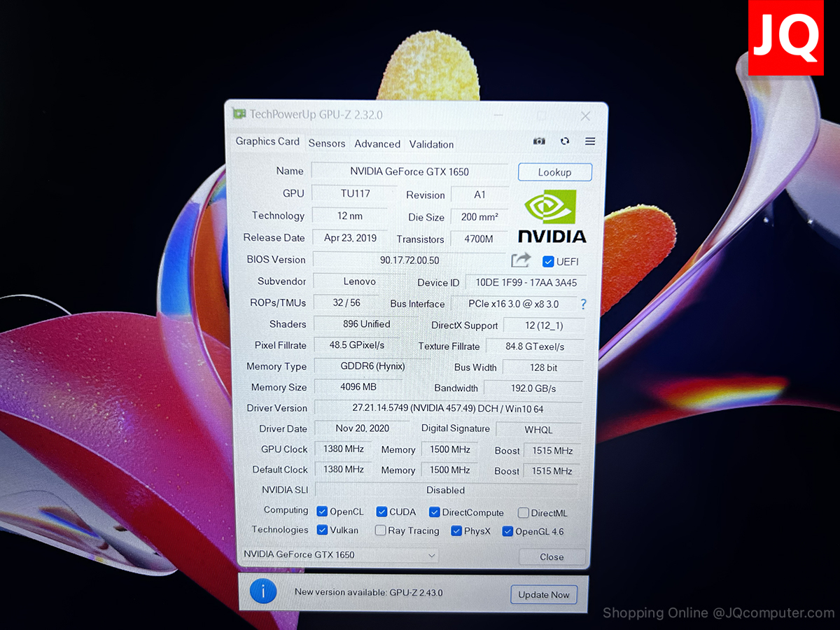
Task: Open the Validation tab
Action: [431, 145]
